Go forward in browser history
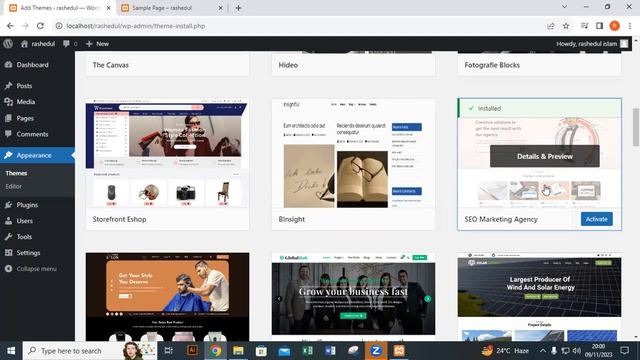640x360 pixels. coord(25,26)
